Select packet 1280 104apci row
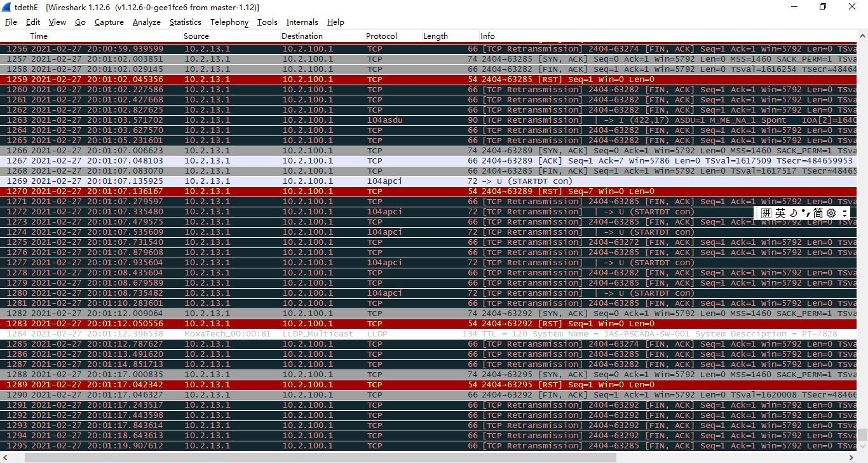Image resolution: width=868 pixels, height=463 pixels. pos(428,293)
